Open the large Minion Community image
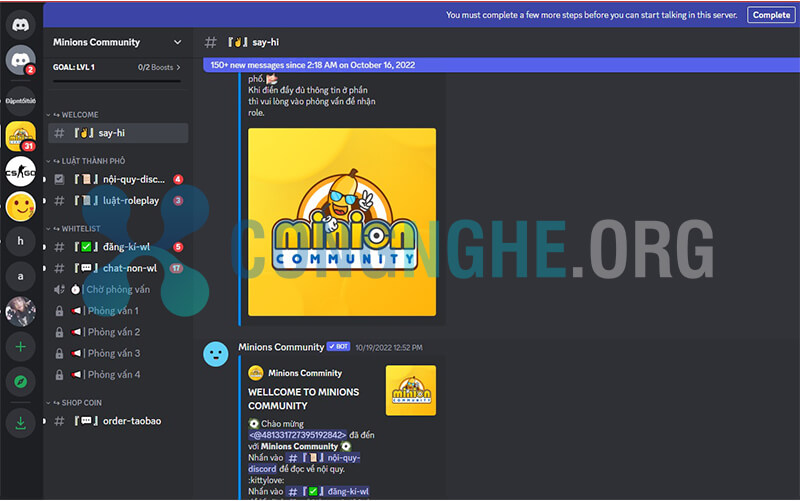 coord(342,222)
